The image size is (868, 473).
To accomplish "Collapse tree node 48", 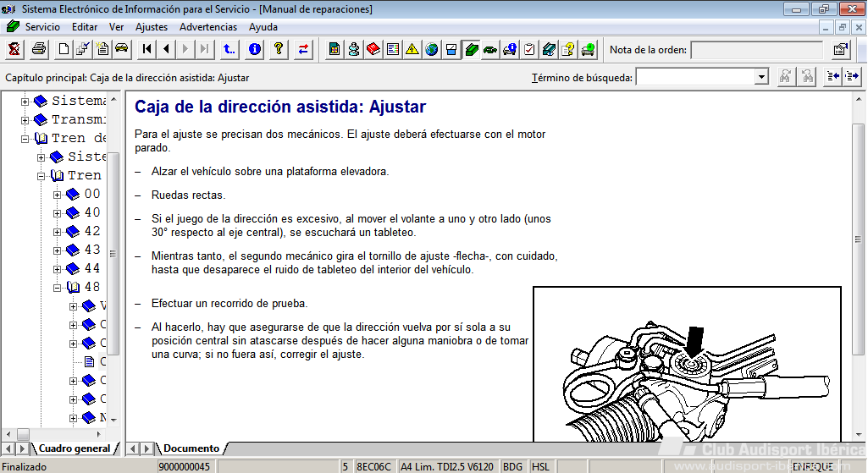I will pyautogui.click(x=57, y=288).
